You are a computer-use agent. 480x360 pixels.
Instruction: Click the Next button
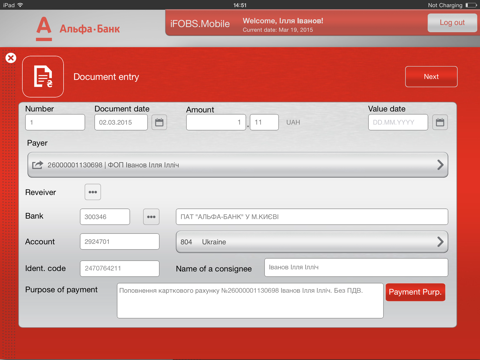coord(431,77)
